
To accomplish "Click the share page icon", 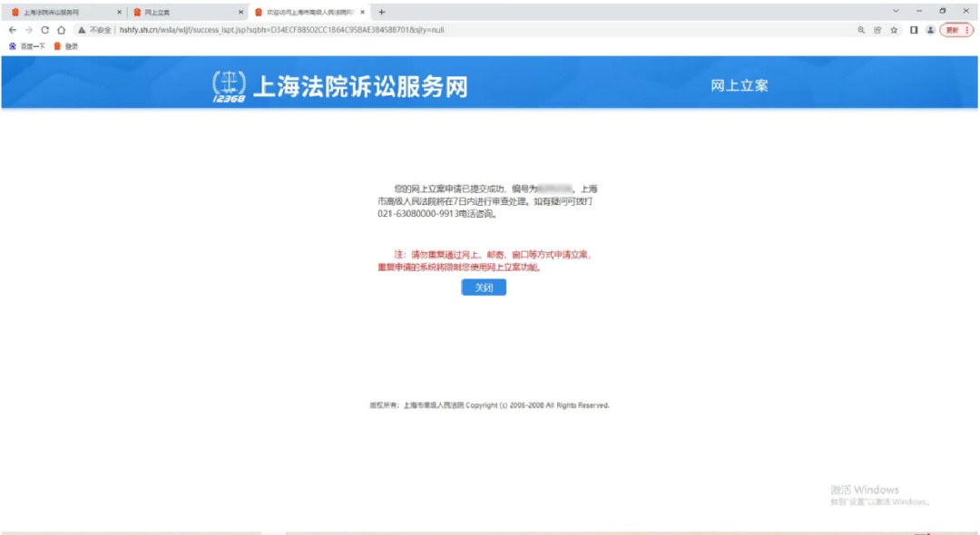I will (x=877, y=30).
